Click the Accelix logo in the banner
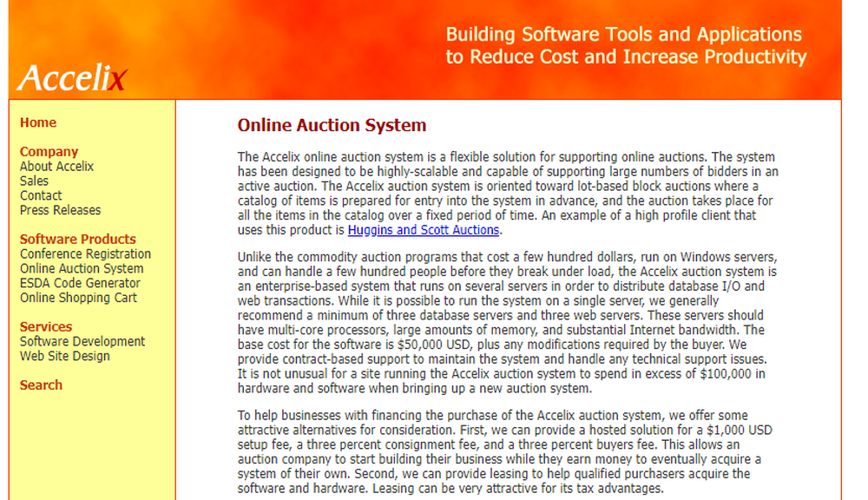 (x=73, y=77)
